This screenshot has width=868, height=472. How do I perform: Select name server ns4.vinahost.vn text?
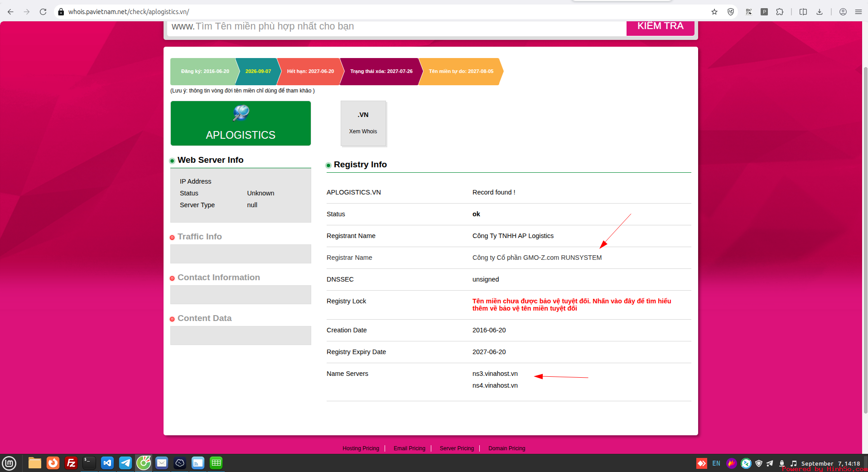click(495, 385)
